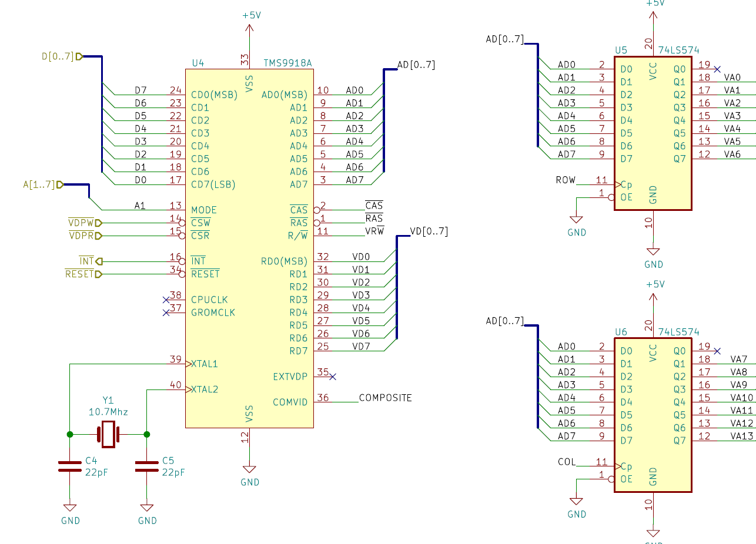This screenshot has width=756, height=544.
Task: Select the COL net label at U6
Action: pos(567,462)
